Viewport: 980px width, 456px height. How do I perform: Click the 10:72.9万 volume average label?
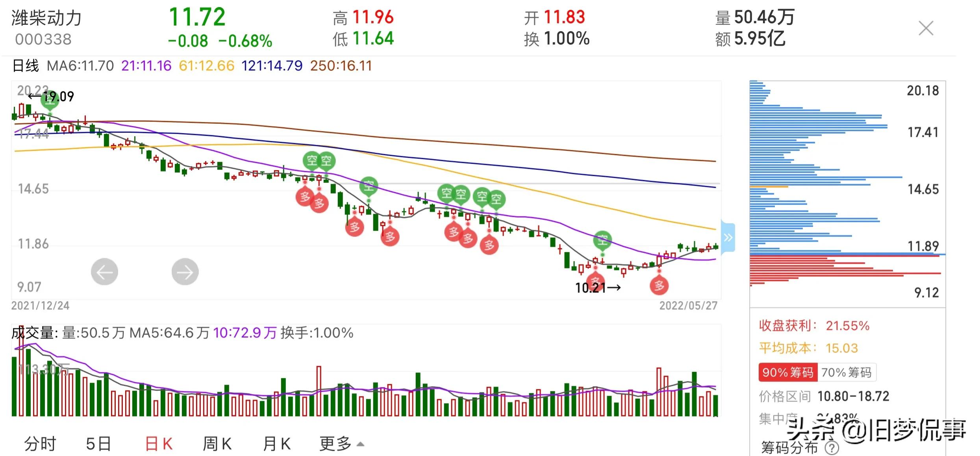pyautogui.click(x=245, y=333)
